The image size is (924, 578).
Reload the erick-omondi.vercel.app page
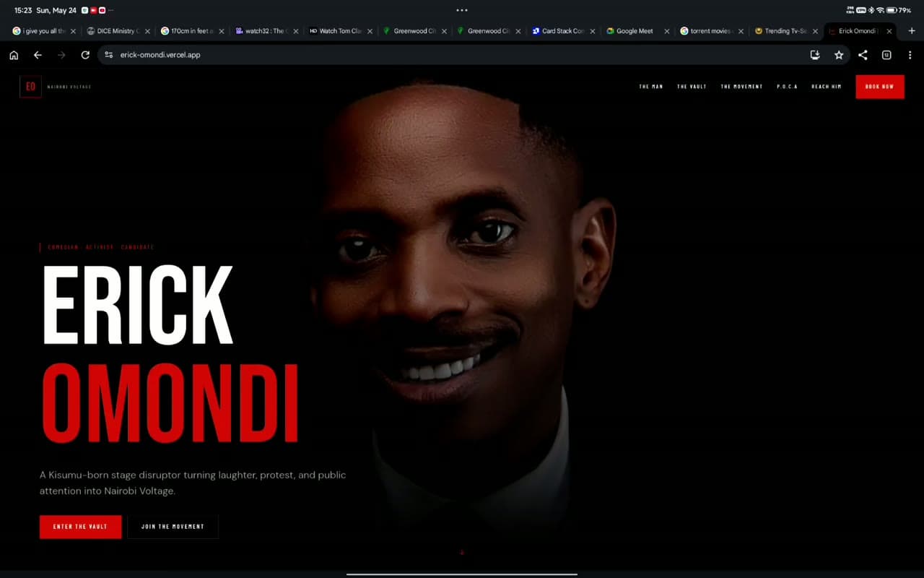(85, 55)
